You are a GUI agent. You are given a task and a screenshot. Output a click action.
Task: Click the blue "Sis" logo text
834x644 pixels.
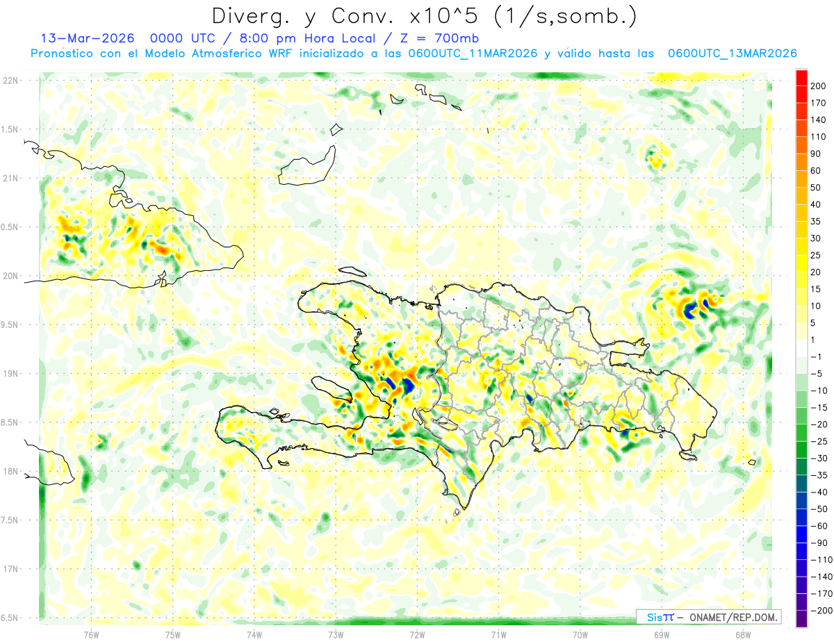(653, 617)
